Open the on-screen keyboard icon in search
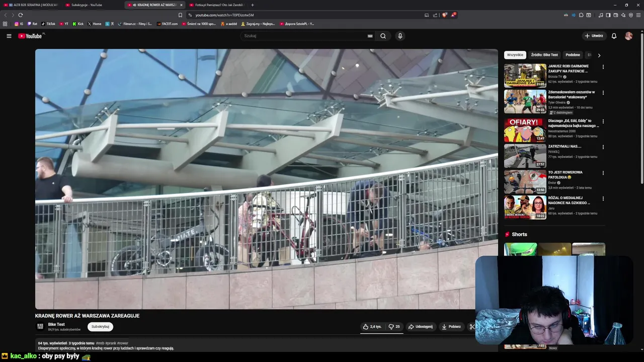Screen dimensions: 644x362 click(370, 36)
